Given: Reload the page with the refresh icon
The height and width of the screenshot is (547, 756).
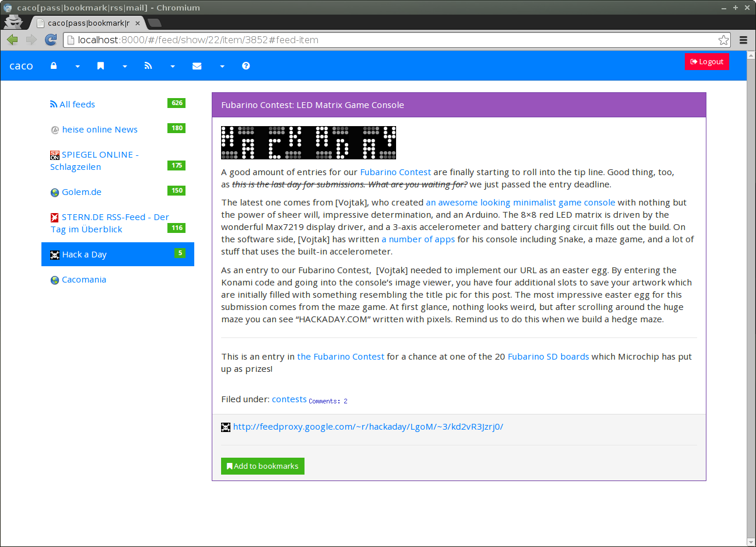Looking at the screenshot, I should [x=51, y=40].
